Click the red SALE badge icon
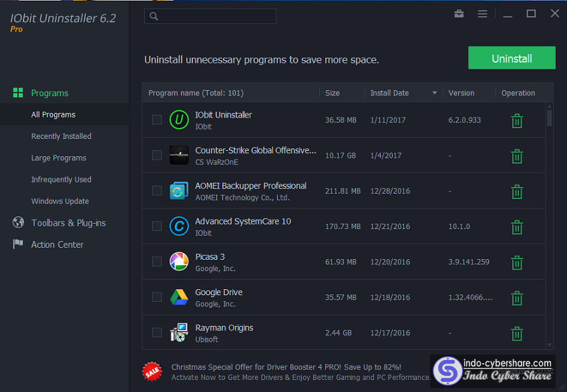Viewport: 567px width, 392px height. [152, 371]
